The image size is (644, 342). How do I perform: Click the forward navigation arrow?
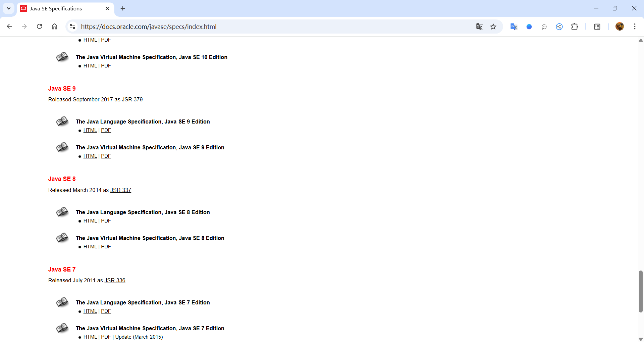pos(24,27)
